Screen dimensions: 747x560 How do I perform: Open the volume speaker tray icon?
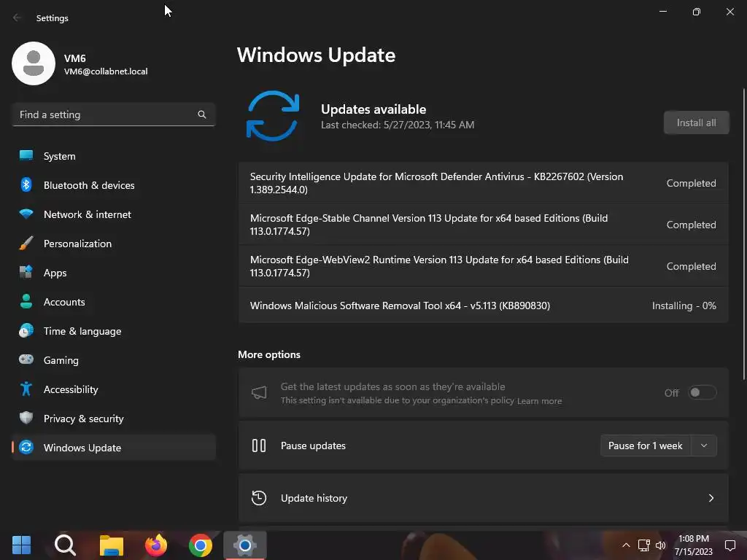[661, 545]
